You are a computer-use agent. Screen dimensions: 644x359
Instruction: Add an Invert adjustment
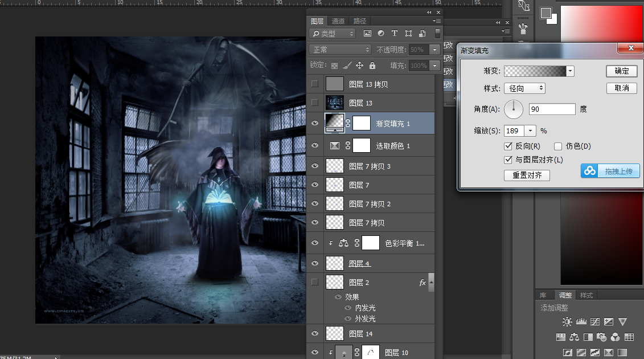pyautogui.click(x=568, y=352)
